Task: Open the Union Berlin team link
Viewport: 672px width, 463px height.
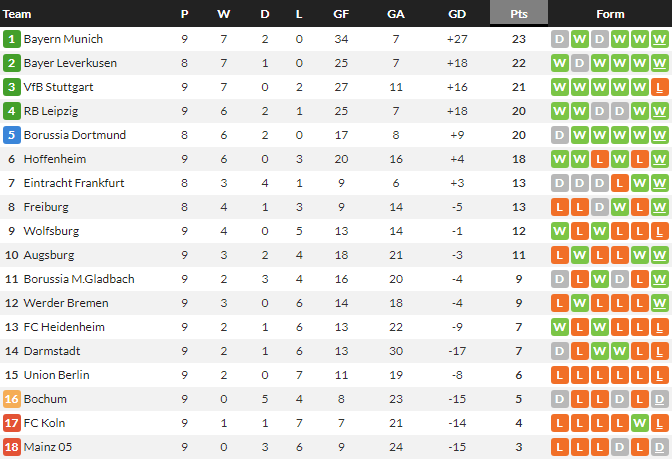Action: point(56,375)
